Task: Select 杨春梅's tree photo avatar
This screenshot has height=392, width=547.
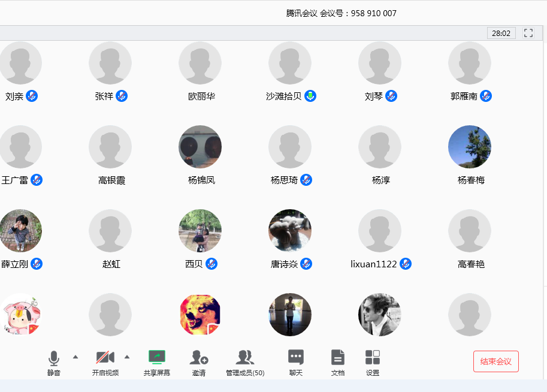Action: [470, 147]
